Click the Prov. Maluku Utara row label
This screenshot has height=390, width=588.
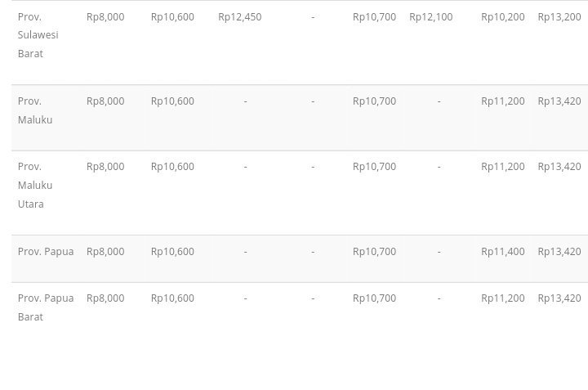[35, 185]
